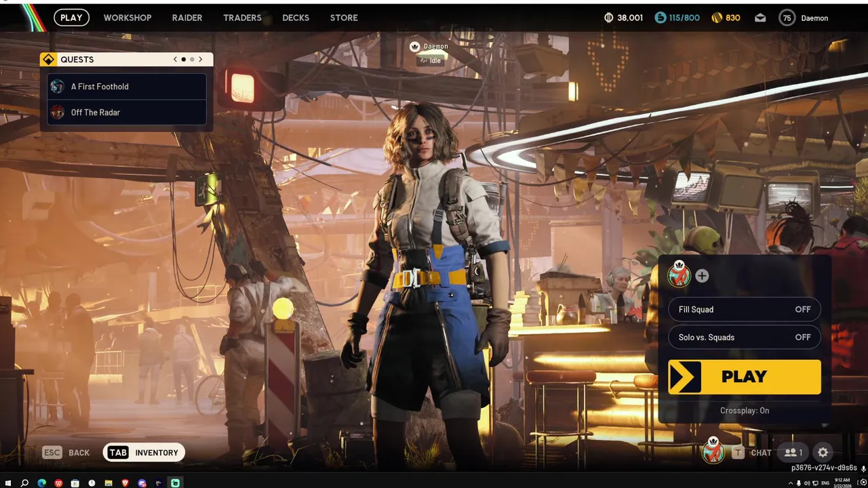Launch Brave browser from taskbar

(x=125, y=483)
